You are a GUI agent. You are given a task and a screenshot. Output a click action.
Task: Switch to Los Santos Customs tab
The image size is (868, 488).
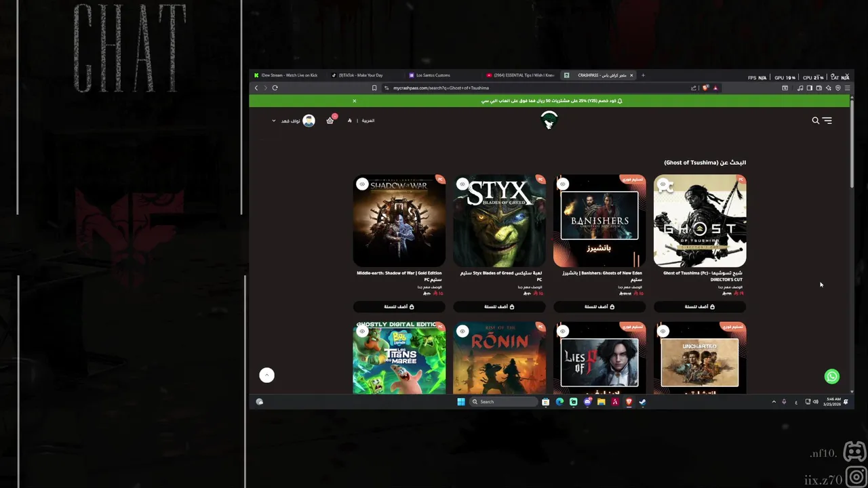pos(443,75)
